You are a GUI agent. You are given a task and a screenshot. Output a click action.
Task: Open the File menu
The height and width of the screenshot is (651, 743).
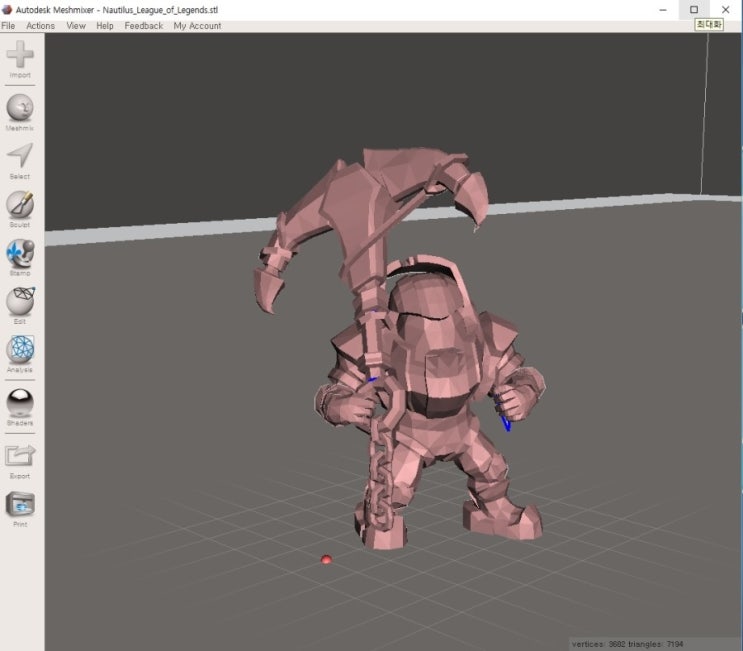click(x=8, y=26)
